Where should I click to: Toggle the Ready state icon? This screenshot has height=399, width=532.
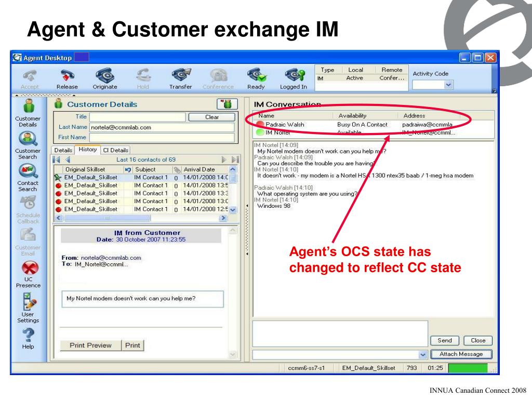pos(256,75)
